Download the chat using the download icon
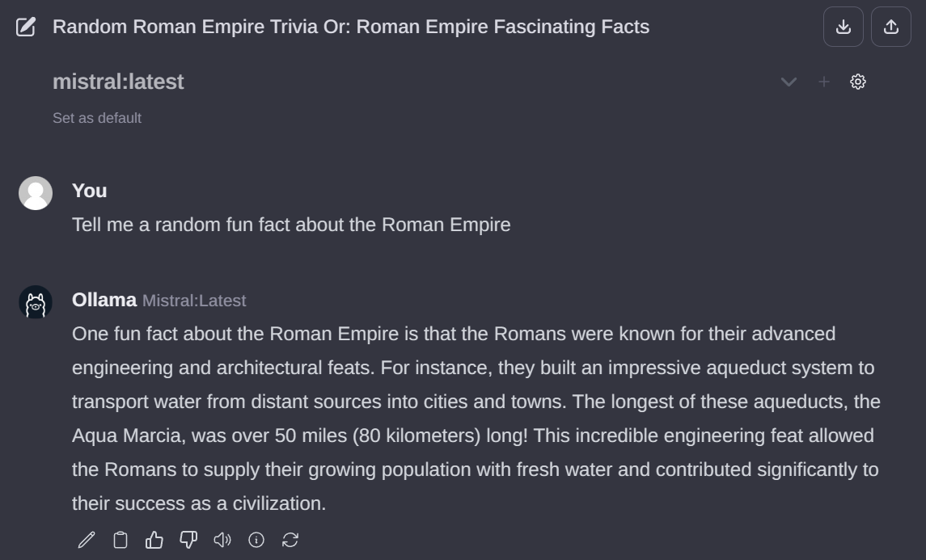Viewport: 926px width, 560px height. 844,27
